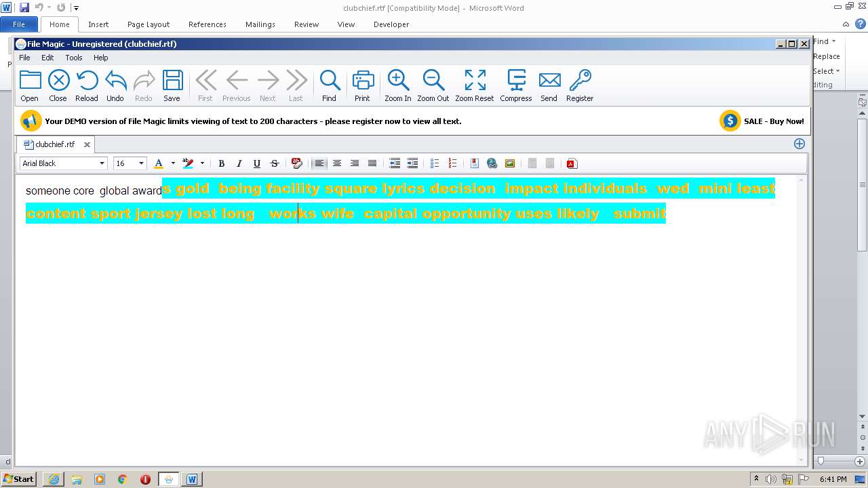This screenshot has width=868, height=488.
Task: Compress the file
Action: point(516,86)
